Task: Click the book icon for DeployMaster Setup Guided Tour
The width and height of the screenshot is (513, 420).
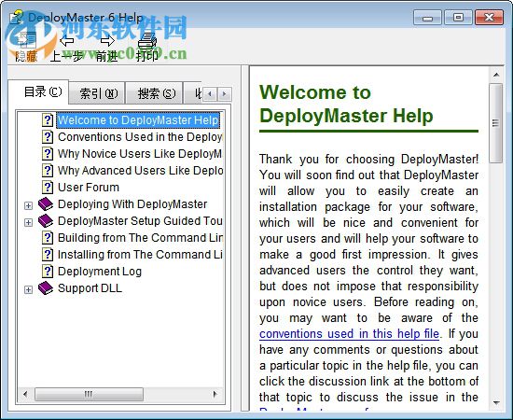Action: pos(46,221)
